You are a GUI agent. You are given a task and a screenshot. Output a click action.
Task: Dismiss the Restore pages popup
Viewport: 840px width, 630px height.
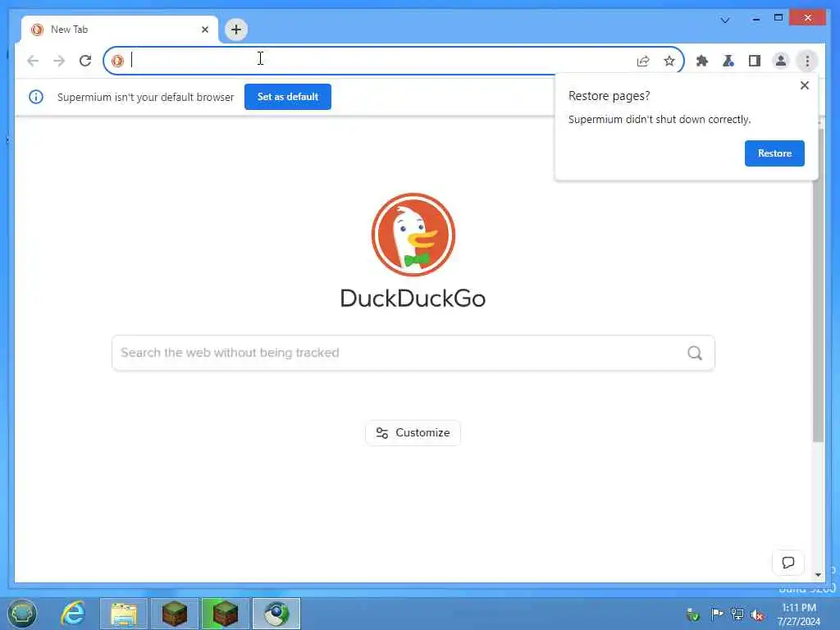(x=804, y=85)
